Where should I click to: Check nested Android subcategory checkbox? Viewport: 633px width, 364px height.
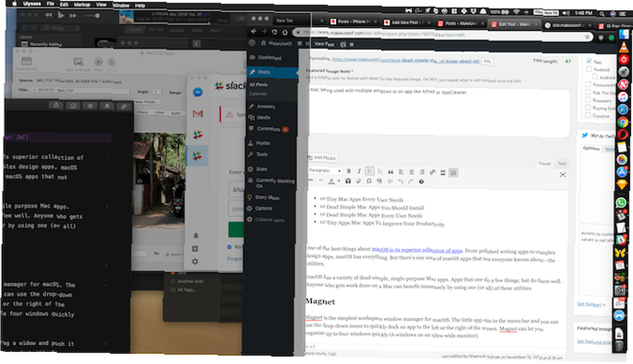pos(594,77)
